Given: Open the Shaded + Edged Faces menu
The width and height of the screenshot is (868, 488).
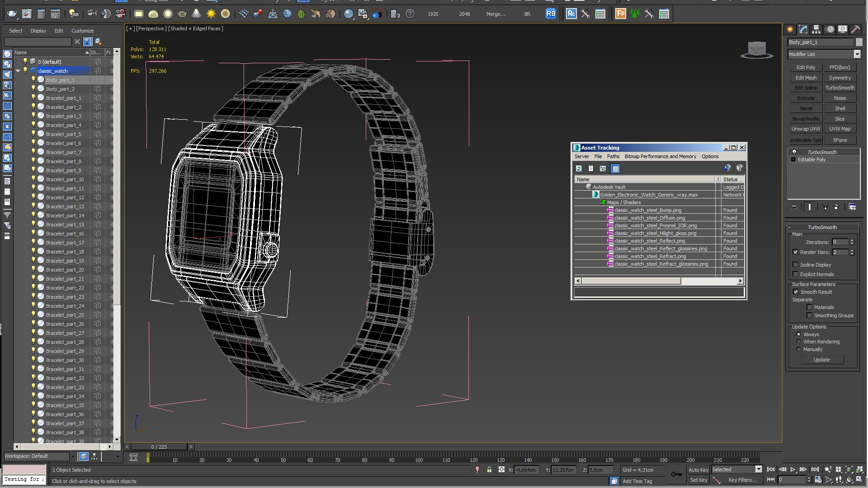Looking at the screenshot, I should tap(196, 28).
